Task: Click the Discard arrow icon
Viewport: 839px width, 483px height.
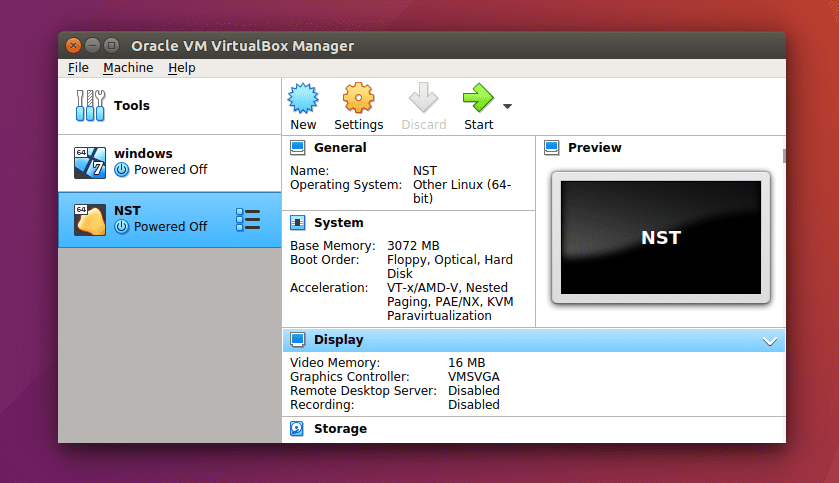Action: click(423, 98)
